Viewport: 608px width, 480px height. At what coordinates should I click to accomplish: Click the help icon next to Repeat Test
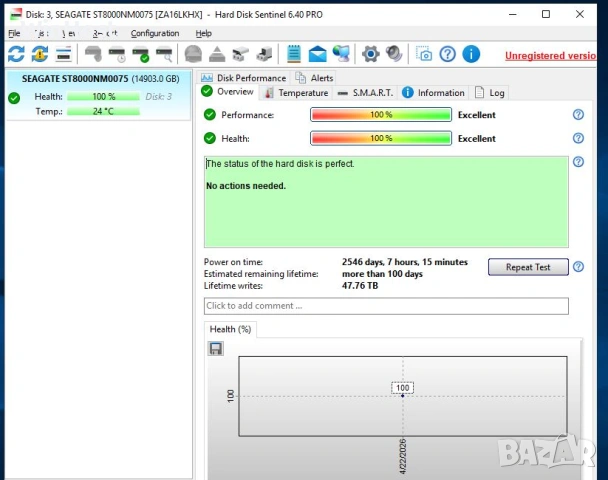click(x=578, y=266)
